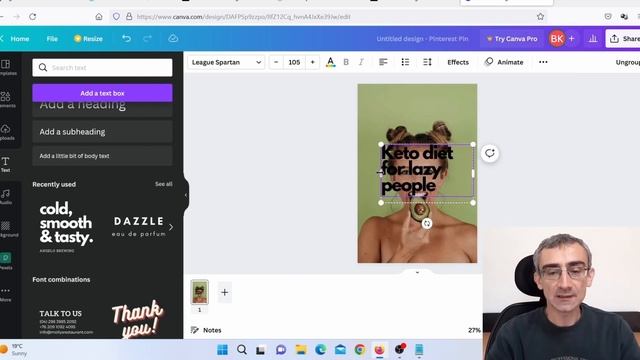Click the 27% zoom level

(x=474, y=330)
